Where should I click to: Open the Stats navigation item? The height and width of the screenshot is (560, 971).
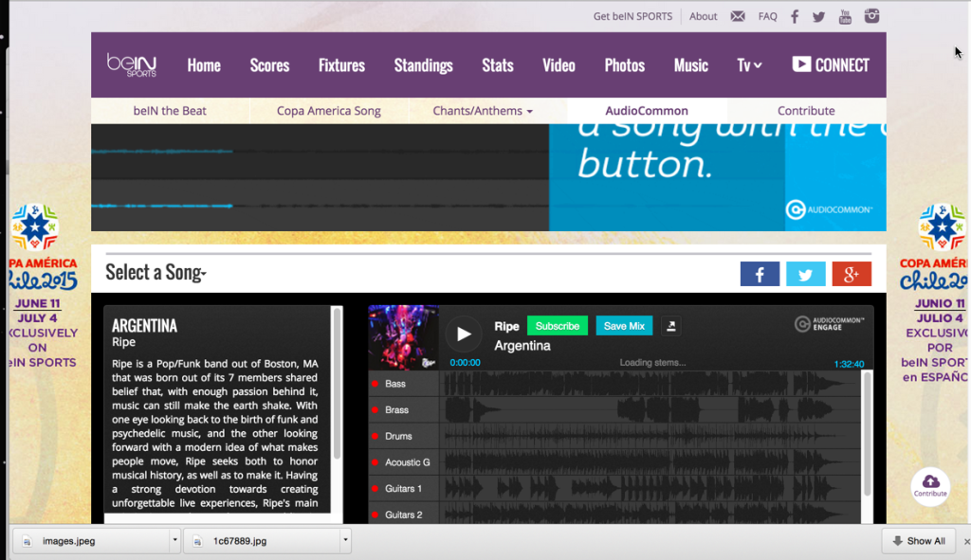(497, 65)
